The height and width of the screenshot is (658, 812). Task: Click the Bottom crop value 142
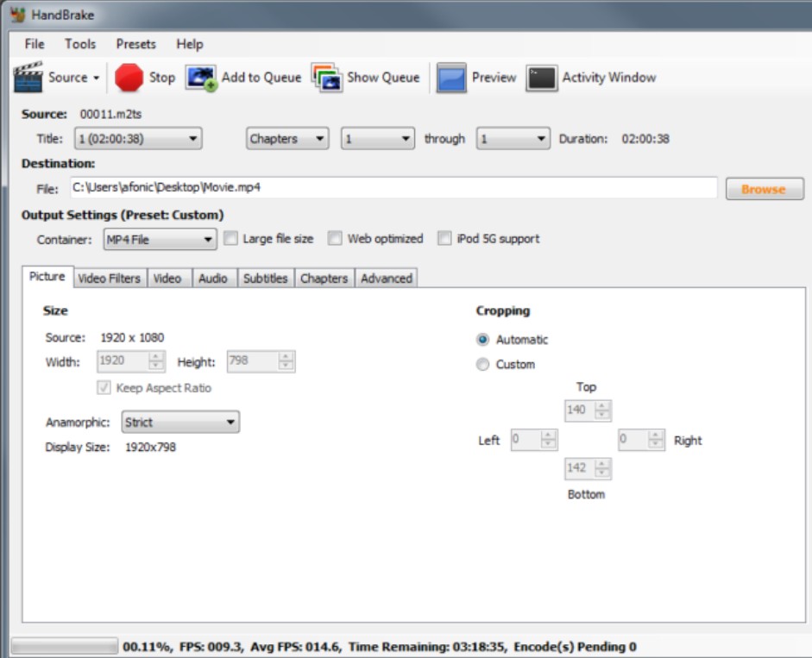pos(580,468)
